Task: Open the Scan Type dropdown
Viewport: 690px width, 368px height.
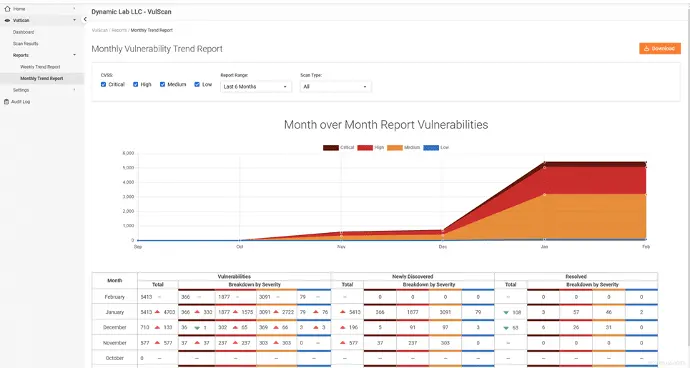Action: pyautogui.click(x=335, y=87)
